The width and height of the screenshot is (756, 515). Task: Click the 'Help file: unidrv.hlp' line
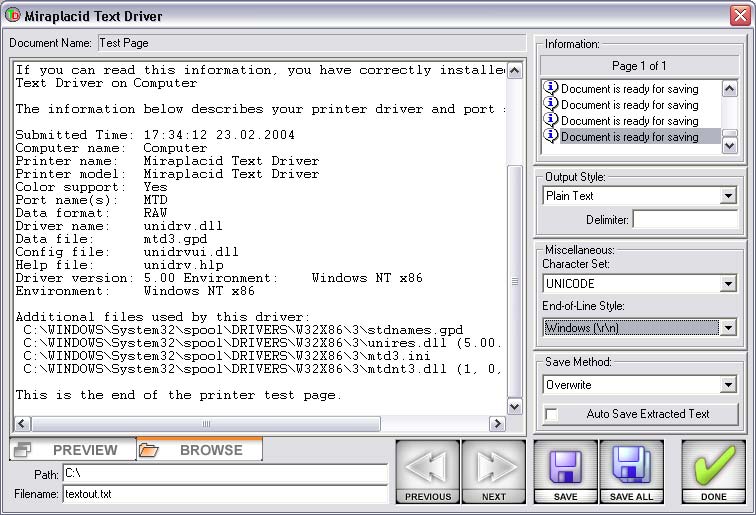[119, 265]
